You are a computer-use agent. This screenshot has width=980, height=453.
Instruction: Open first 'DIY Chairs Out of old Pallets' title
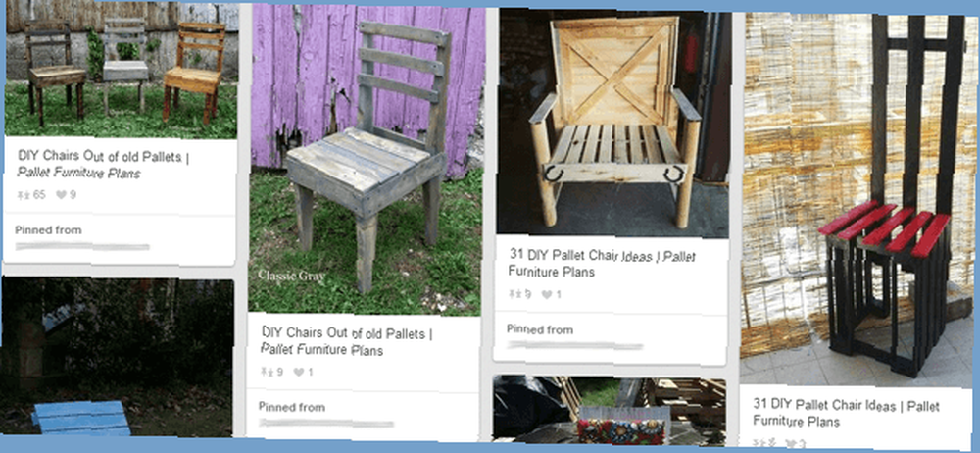coord(103,164)
